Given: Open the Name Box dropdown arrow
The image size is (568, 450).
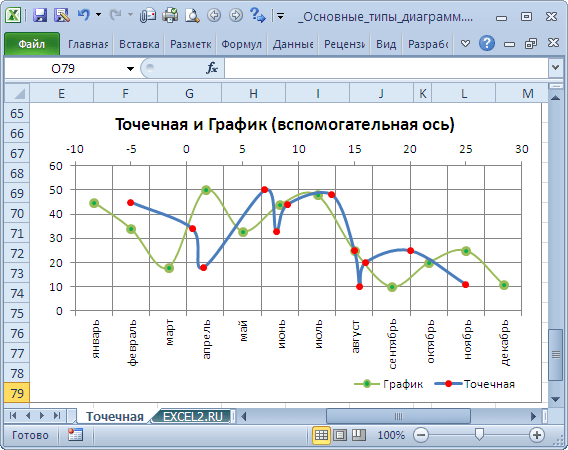Looking at the screenshot, I should [130, 68].
